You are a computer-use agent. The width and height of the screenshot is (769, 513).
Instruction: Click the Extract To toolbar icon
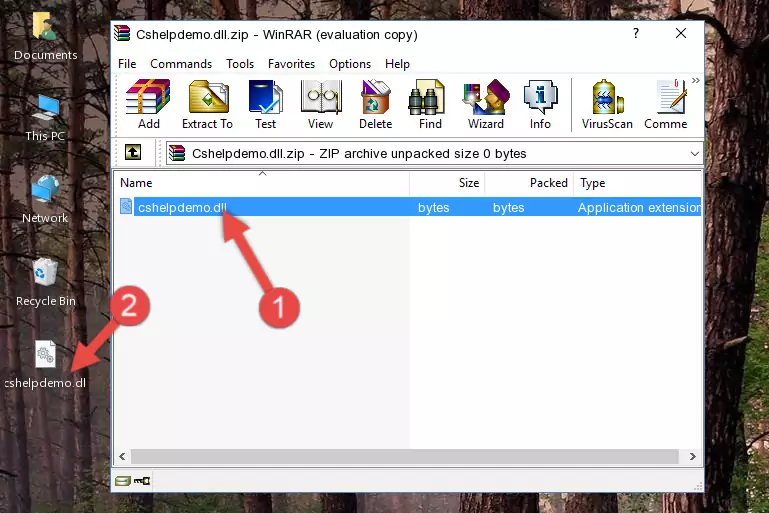point(207,104)
